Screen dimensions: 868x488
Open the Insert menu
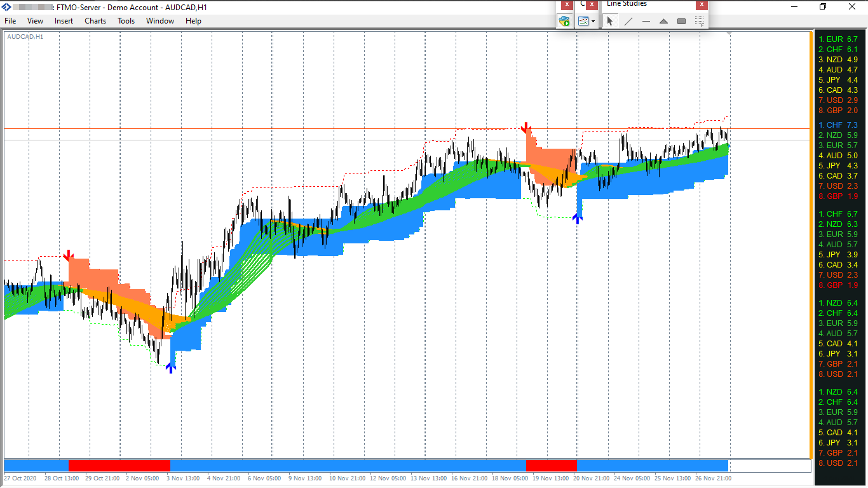tap(64, 21)
